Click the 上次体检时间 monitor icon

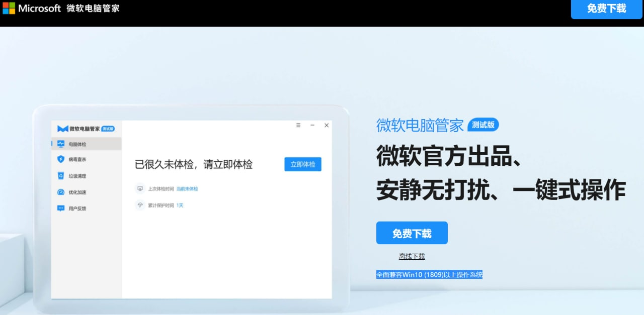[x=140, y=189]
